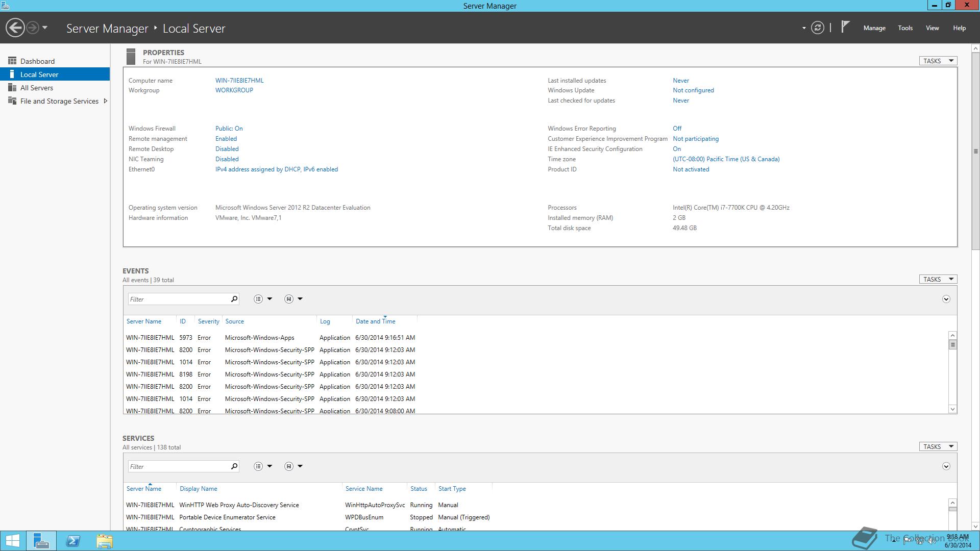Screen dimensions: 980x551
Task: Click the Dashboard grid icon
Action: click(12, 61)
